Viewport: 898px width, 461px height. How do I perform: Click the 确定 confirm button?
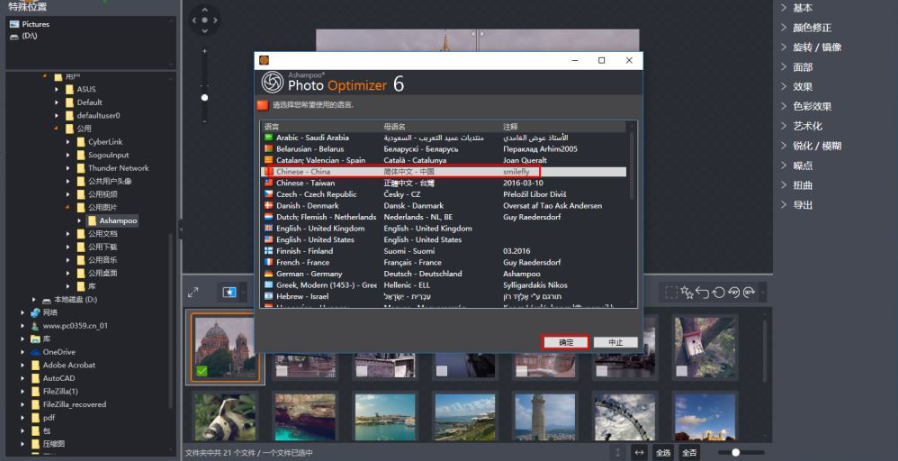(566, 342)
